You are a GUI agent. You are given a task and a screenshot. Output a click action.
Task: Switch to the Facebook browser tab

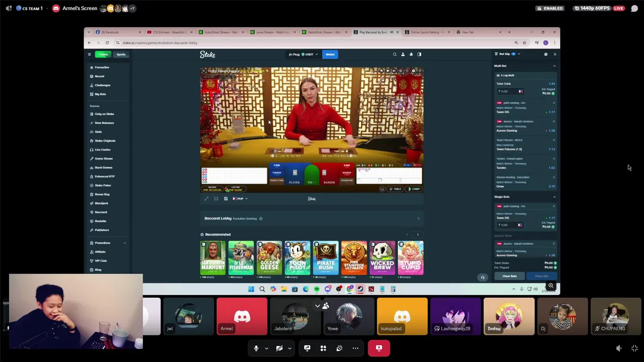click(118, 32)
